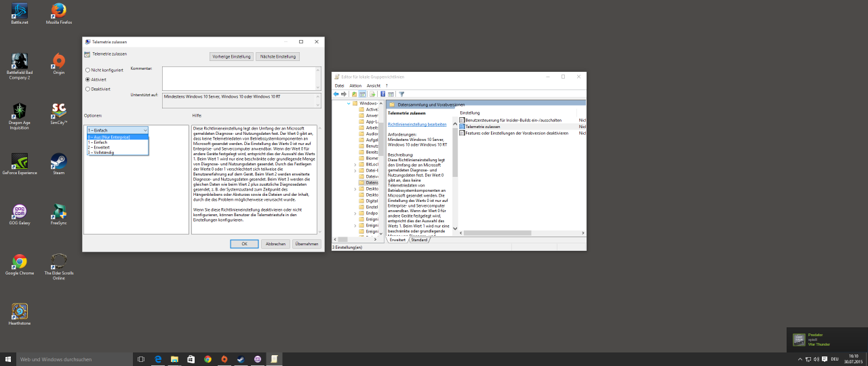Viewport: 868px width, 366px height.
Task: Click the 'Nächste Einstellung' button
Action: (278, 57)
